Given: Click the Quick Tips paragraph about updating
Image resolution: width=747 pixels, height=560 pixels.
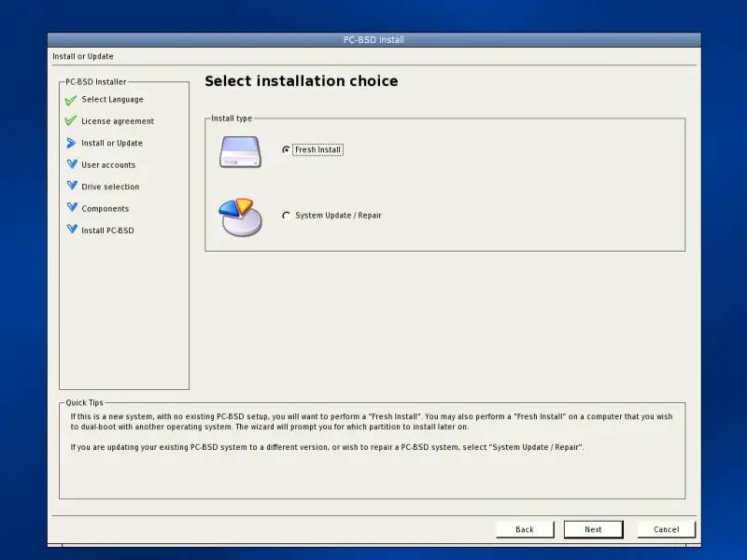Looking at the screenshot, I should pyautogui.click(x=327, y=447).
